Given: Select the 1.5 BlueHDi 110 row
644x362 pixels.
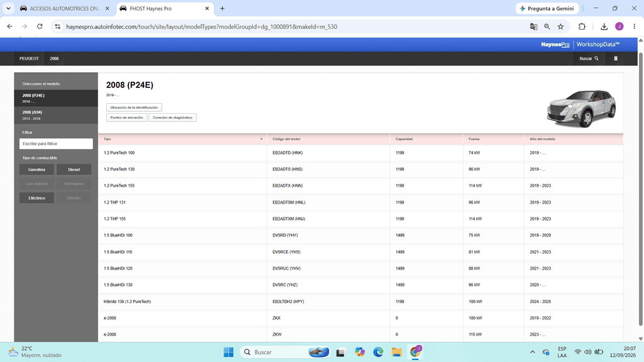Looking at the screenshot, I should tap(360, 252).
